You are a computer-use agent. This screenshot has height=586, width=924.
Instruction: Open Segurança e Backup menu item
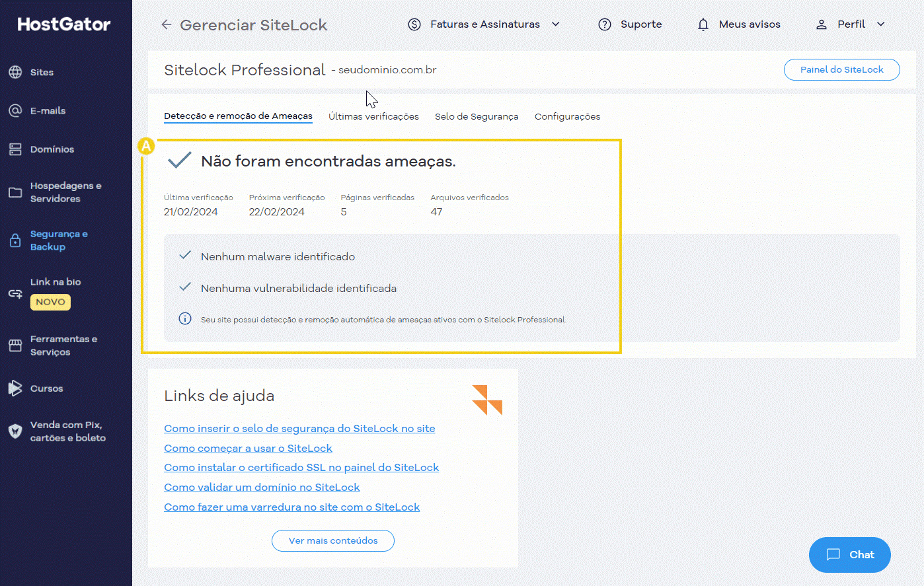pos(59,240)
